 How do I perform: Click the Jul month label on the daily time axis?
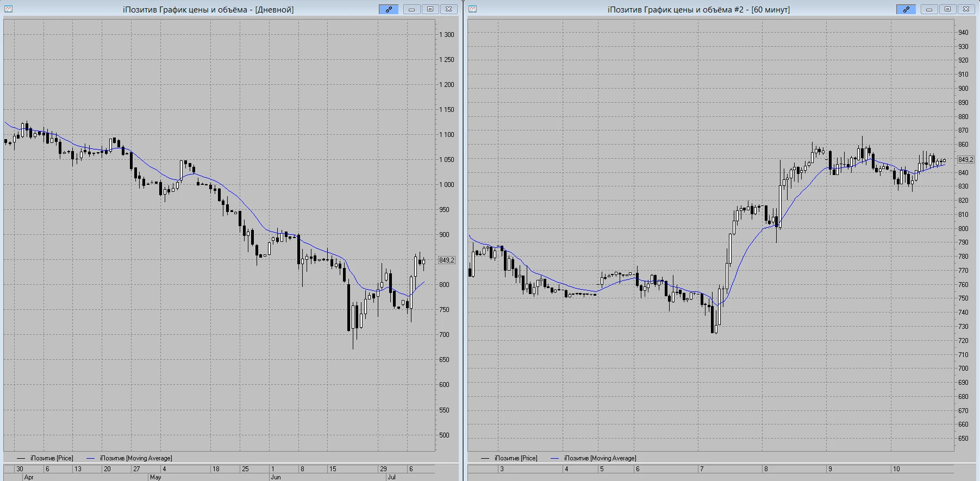coord(391,477)
